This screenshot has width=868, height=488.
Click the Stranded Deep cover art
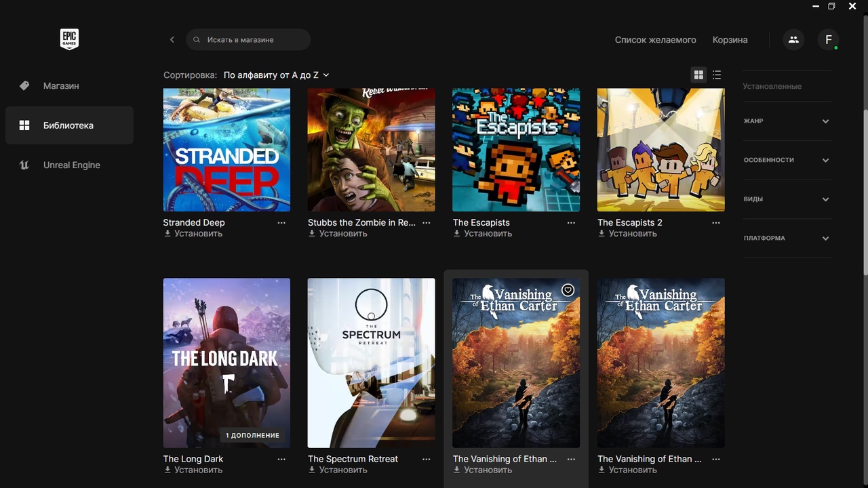[226, 150]
